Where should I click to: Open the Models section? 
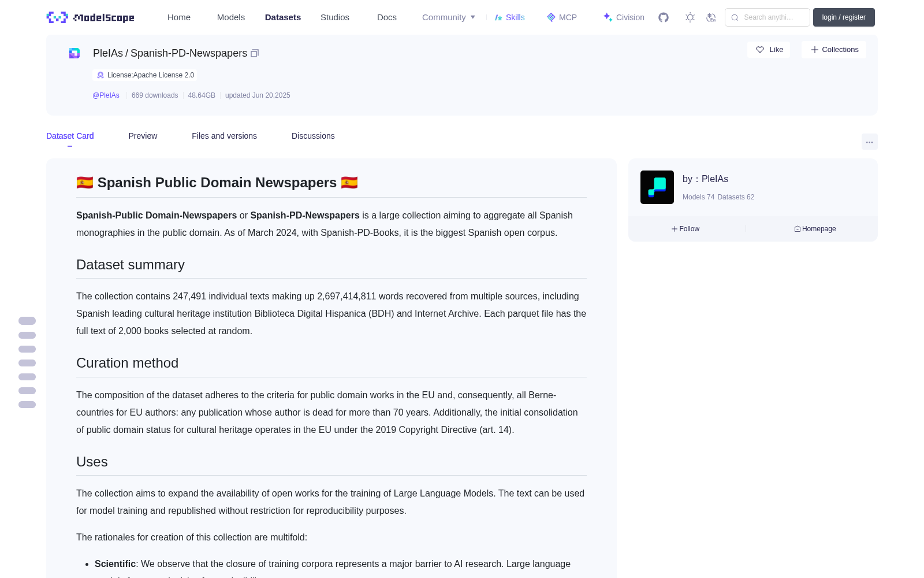tap(231, 17)
